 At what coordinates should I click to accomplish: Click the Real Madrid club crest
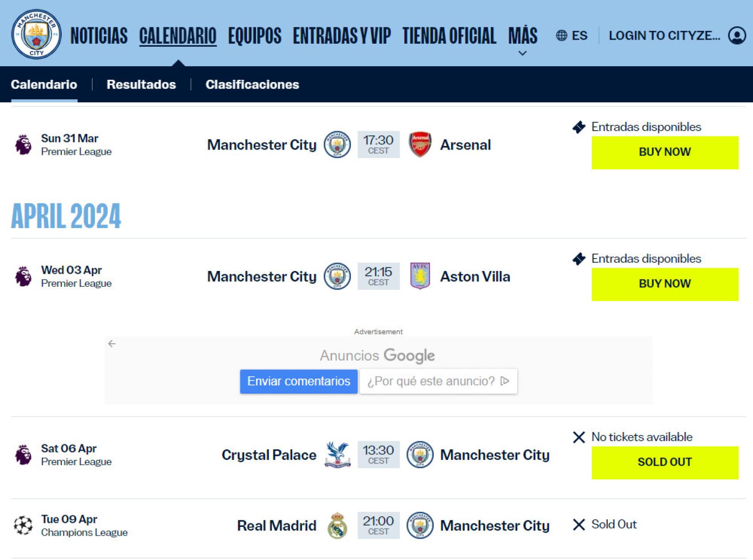tap(338, 525)
